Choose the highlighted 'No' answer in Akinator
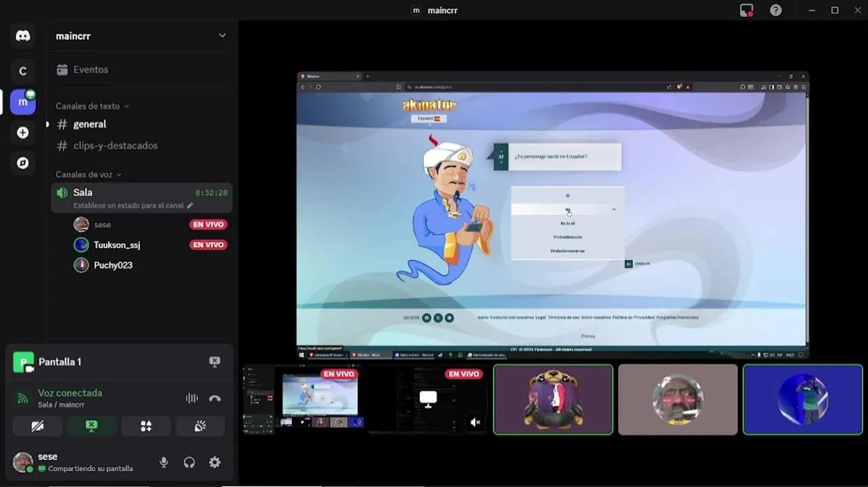Viewport: 868px width, 487px height. [567, 210]
